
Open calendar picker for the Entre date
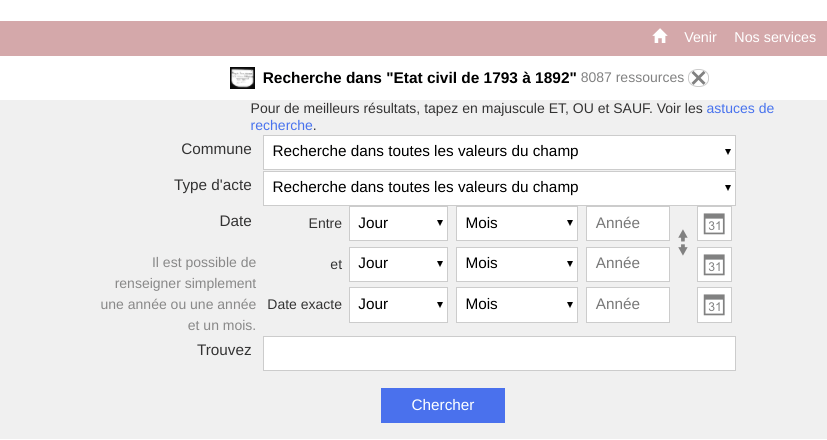point(714,224)
